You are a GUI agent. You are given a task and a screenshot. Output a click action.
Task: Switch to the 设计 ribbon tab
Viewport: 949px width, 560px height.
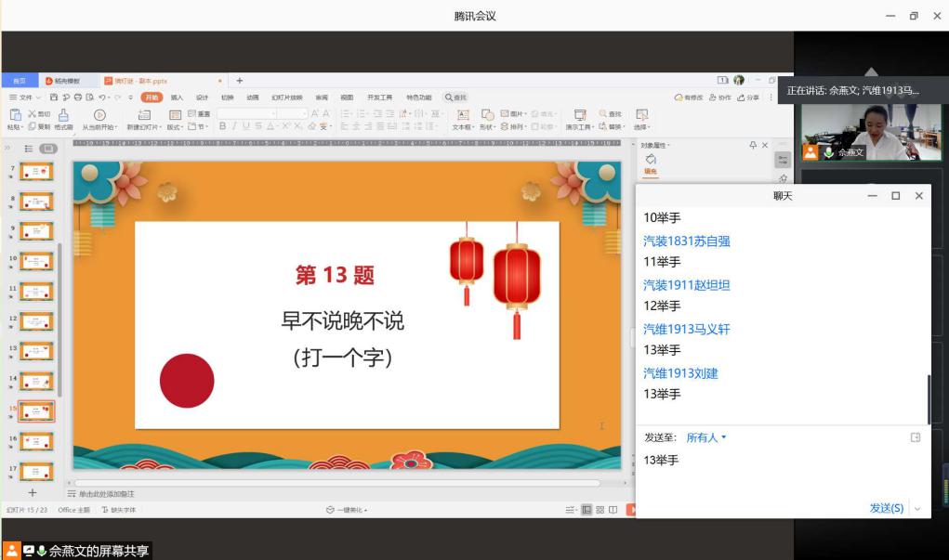(x=202, y=98)
